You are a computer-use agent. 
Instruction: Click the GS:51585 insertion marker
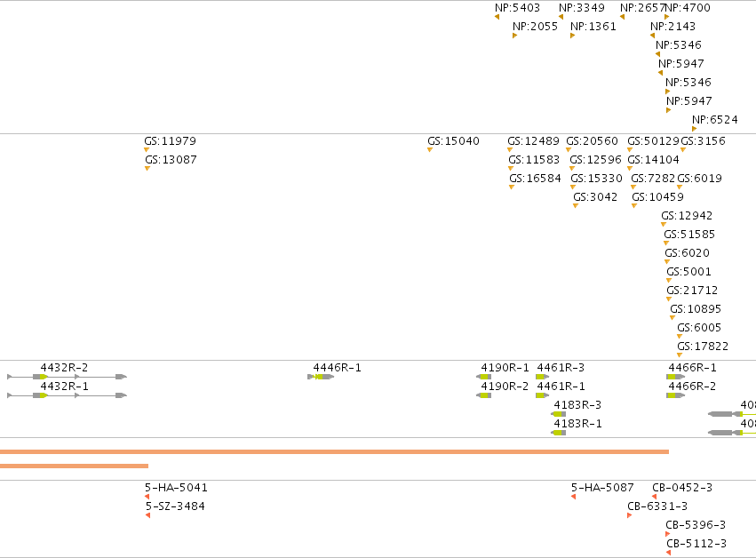pos(666,243)
